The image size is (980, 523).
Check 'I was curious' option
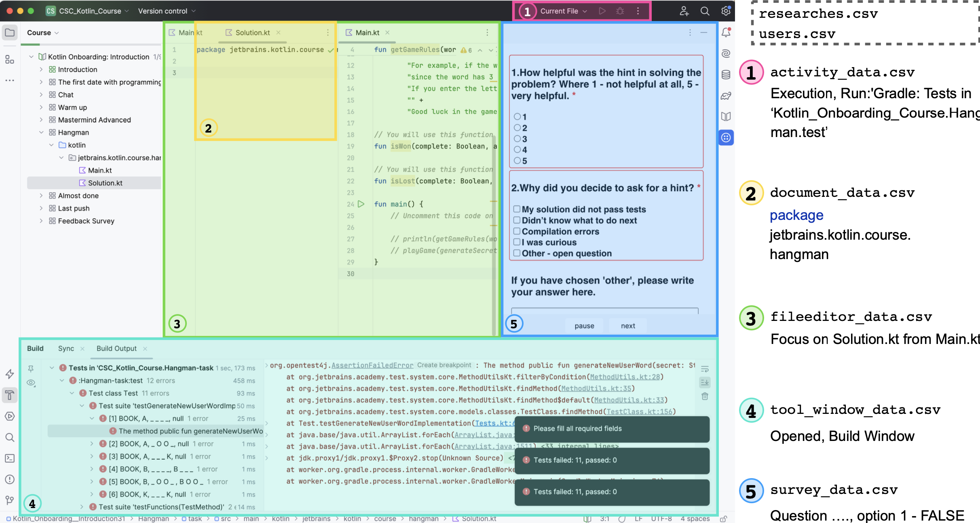(x=517, y=242)
